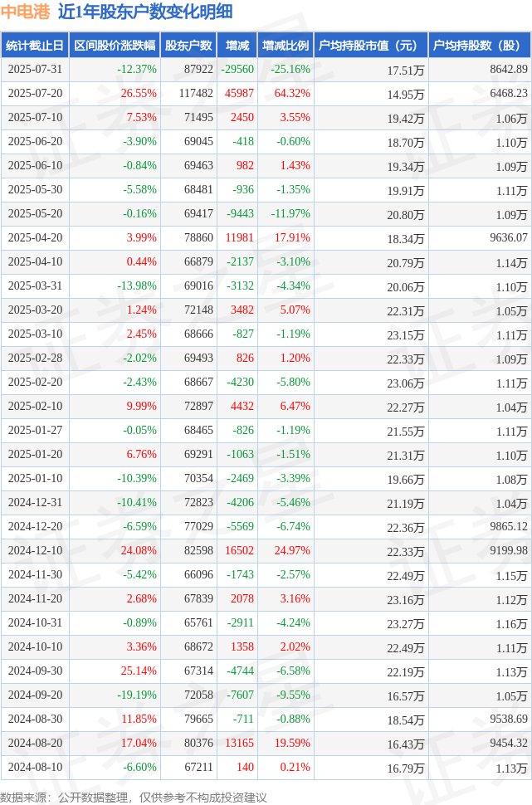Click the 区间股价涨跌幅 column header
532x805 pixels.
click(x=115, y=45)
